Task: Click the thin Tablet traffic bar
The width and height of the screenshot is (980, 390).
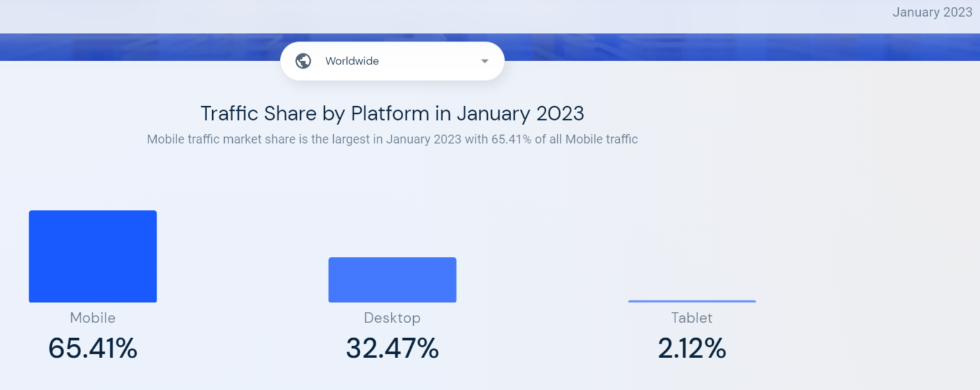Action: point(692,301)
